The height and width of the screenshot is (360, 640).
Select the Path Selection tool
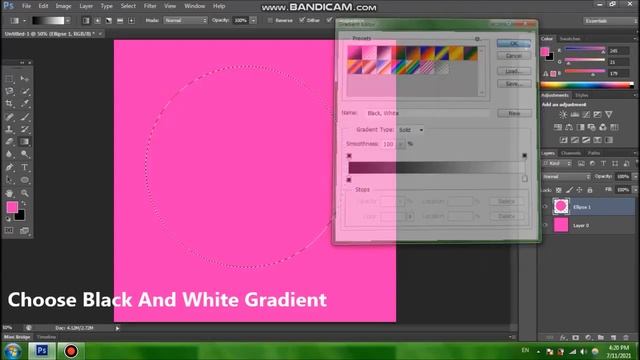(9, 180)
